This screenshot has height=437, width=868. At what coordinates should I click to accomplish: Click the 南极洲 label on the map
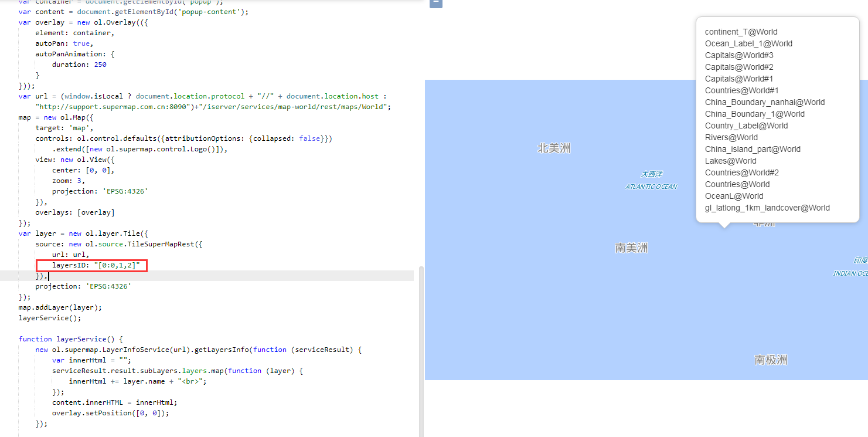770,360
